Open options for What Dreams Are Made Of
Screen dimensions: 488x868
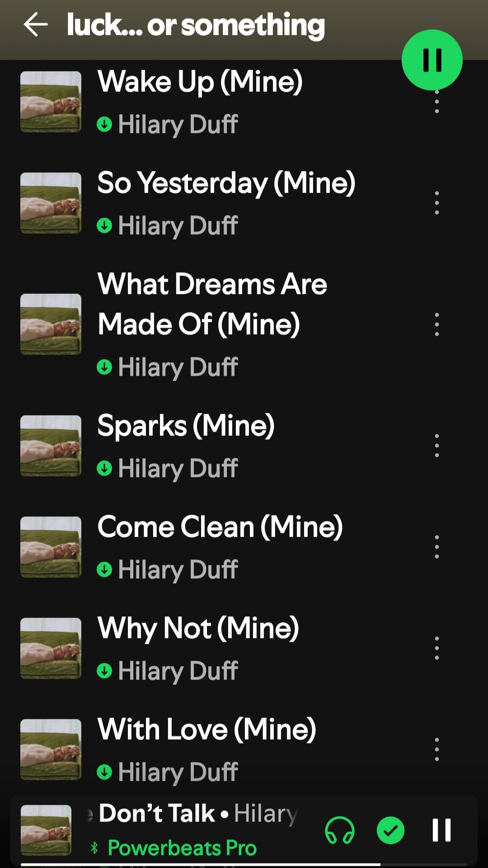point(436,324)
